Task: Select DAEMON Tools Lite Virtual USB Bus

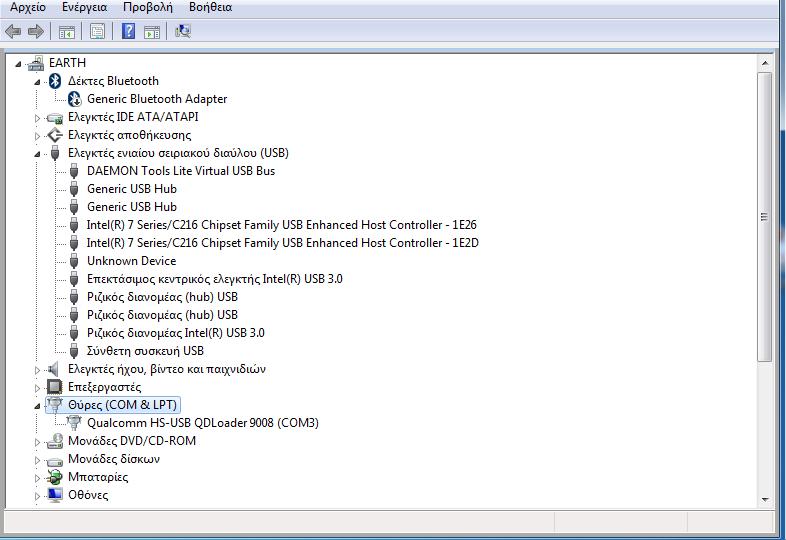Action: click(x=180, y=171)
